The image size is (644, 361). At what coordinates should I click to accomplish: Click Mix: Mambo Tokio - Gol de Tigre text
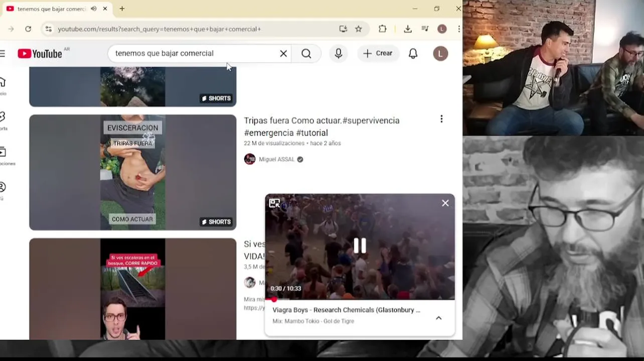[313, 321]
